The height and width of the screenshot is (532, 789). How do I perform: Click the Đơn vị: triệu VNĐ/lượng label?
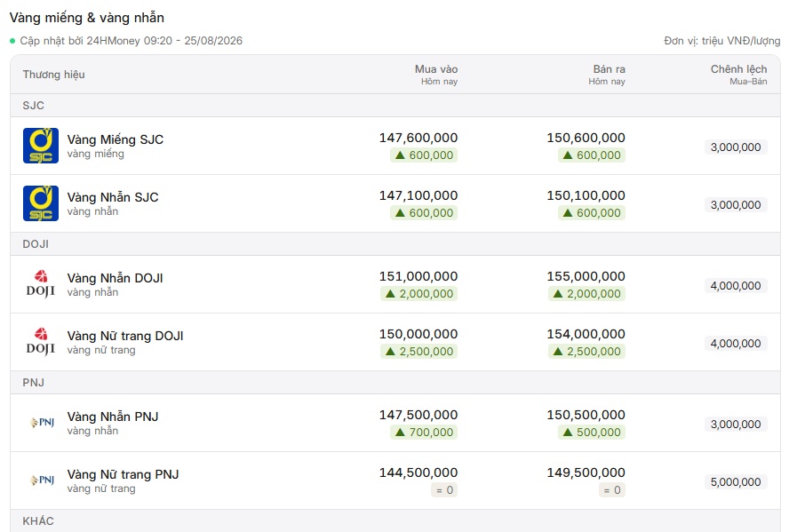point(722,41)
